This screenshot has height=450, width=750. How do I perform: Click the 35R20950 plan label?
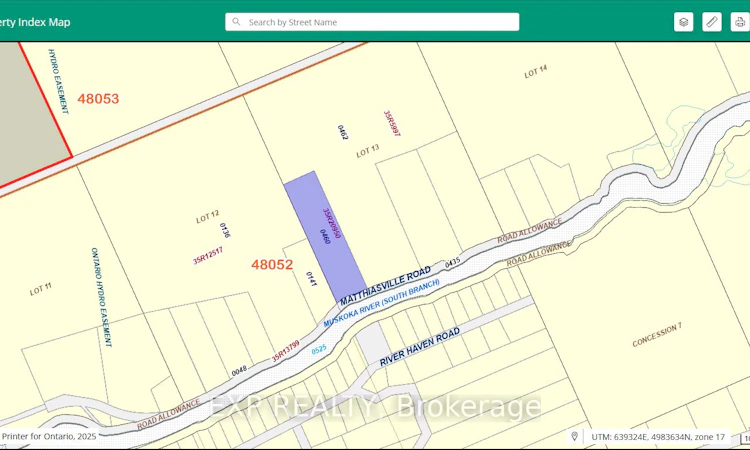click(332, 223)
